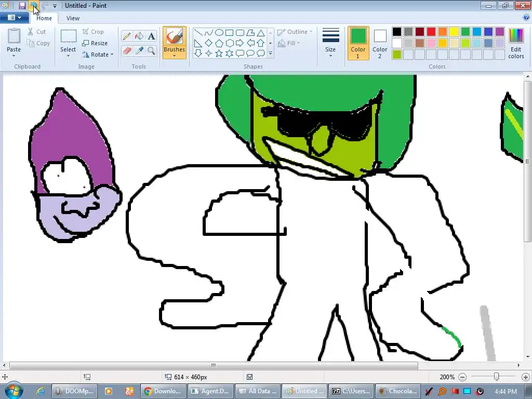The width and height of the screenshot is (532, 399).
Task: Open Customize Quick Access Toolbar dropdown
Action: click(55, 6)
